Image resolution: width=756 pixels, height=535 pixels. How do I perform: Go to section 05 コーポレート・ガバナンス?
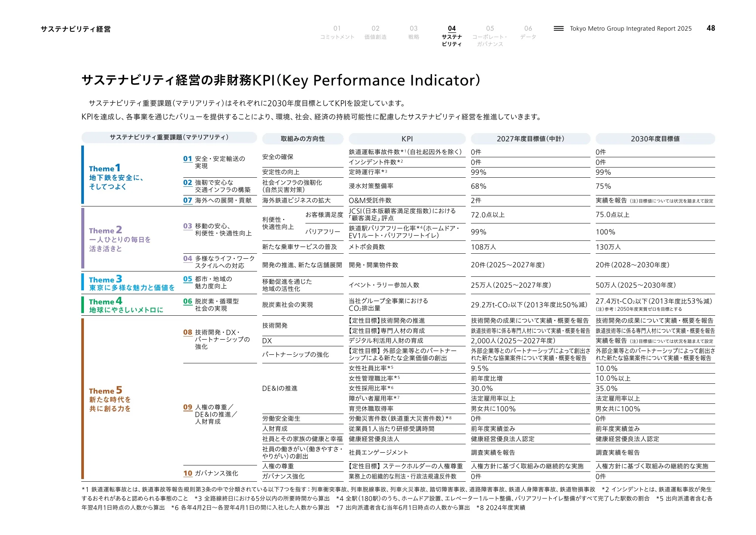click(490, 36)
